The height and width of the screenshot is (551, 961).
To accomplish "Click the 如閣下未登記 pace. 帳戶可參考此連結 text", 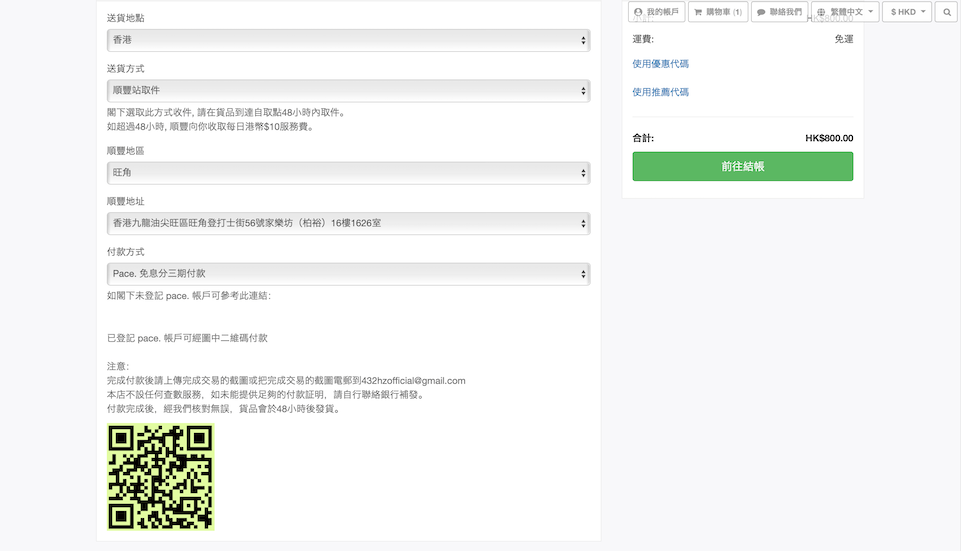I will [189, 295].
